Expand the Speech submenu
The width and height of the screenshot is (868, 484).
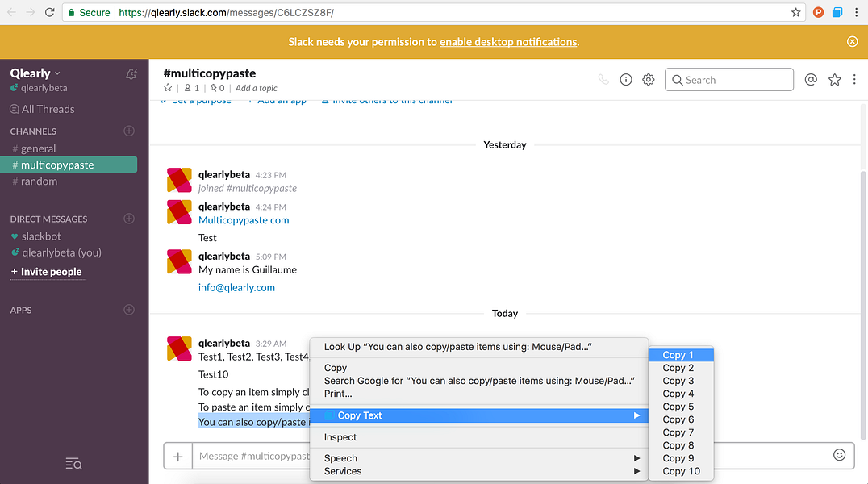click(x=479, y=458)
